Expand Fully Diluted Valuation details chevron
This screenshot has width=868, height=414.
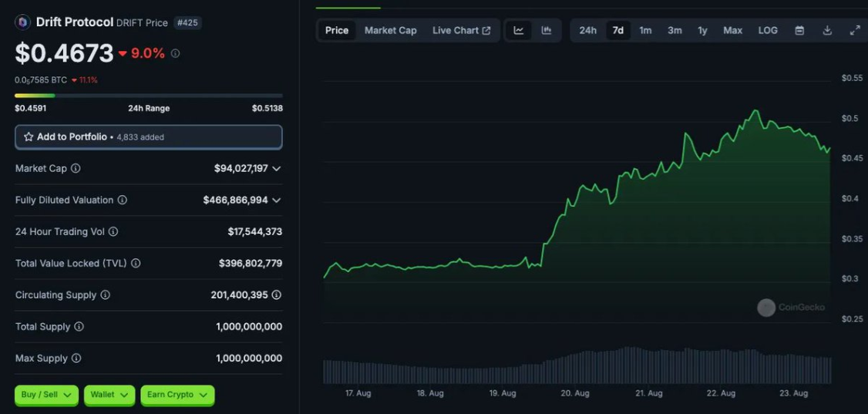[277, 200]
